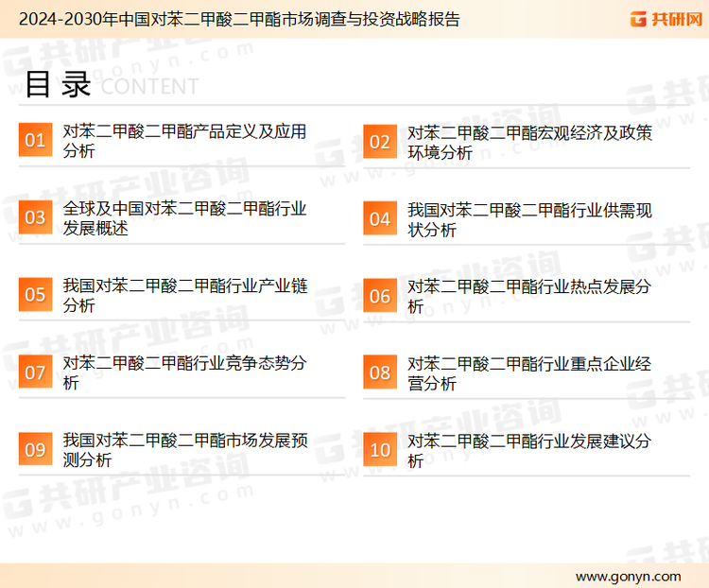Open chapter 对苯二甲酸二甲酯产品定义及应用分析

point(184,141)
